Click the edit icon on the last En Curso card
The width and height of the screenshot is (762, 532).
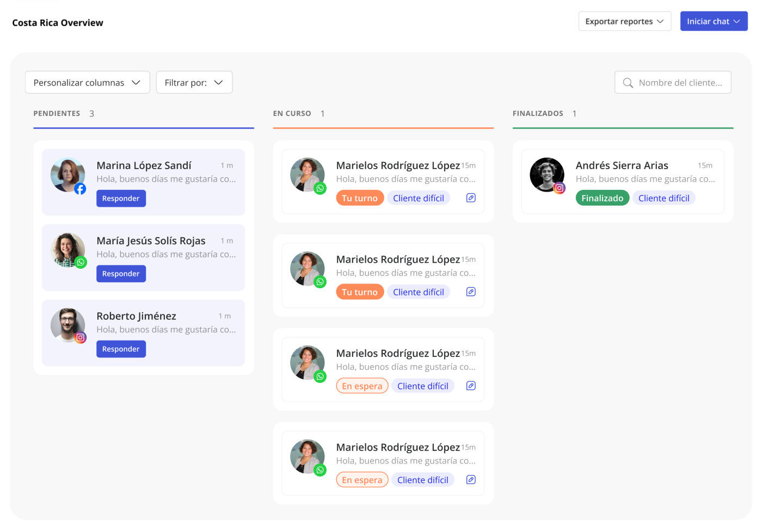(471, 480)
